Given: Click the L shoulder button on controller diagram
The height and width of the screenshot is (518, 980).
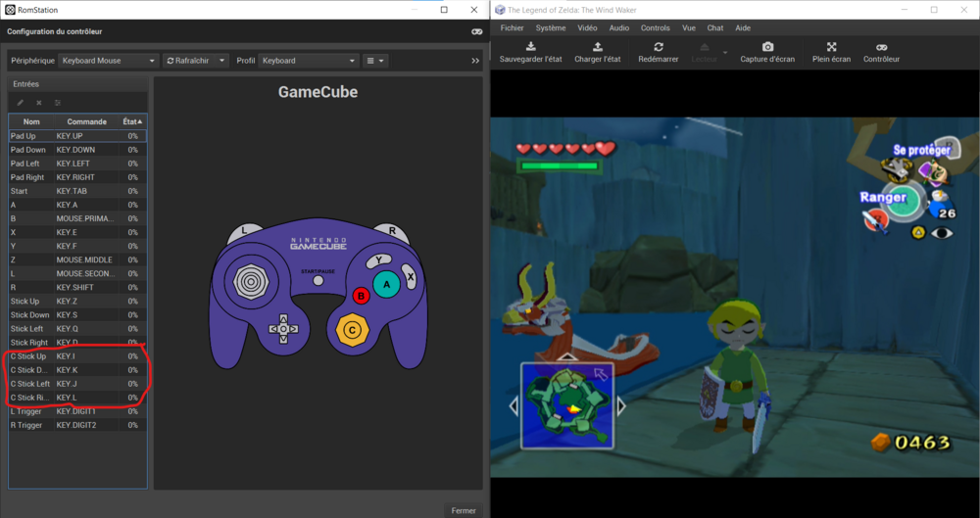Looking at the screenshot, I should click(x=245, y=232).
